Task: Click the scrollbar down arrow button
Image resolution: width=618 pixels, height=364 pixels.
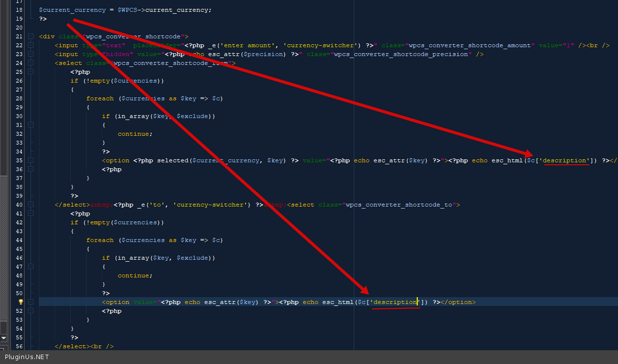Action: click(x=3, y=338)
